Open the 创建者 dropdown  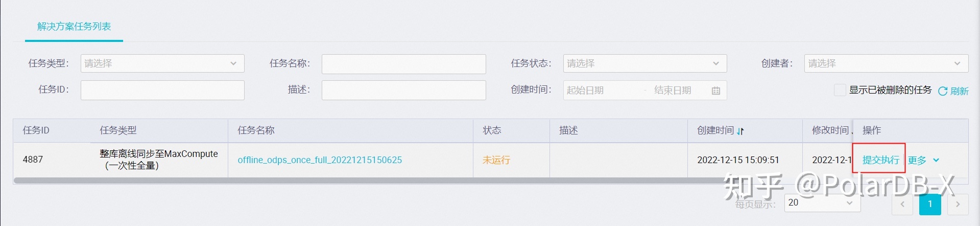point(886,63)
